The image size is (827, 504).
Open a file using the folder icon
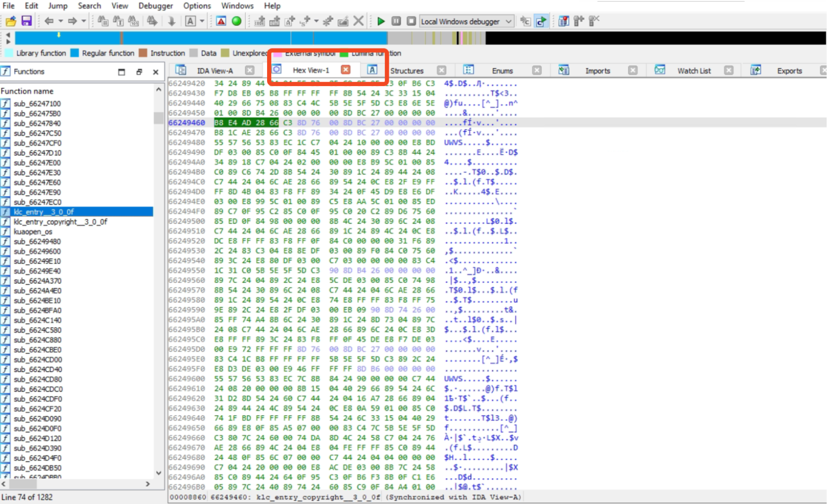pyautogui.click(x=10, y=21)
